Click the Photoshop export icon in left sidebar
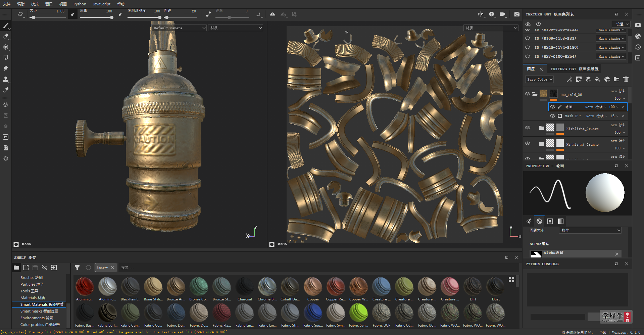The width and height of the screenshot is (644, 335). 6,137
